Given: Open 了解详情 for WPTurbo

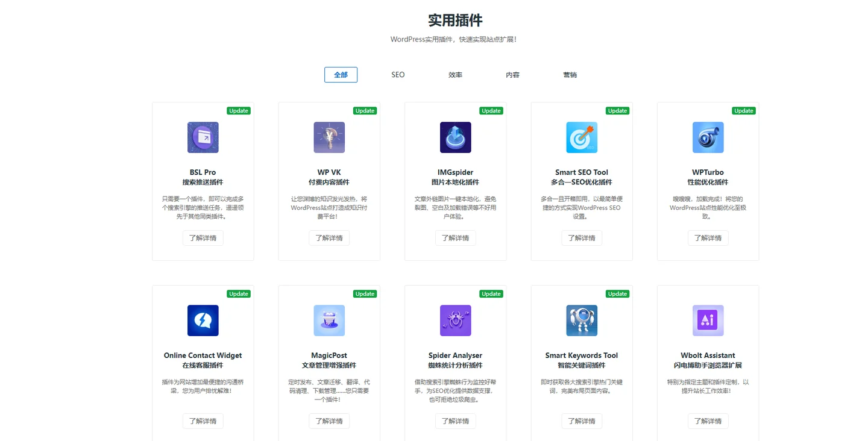Looking at the screenshot, I should click(708, 238).
